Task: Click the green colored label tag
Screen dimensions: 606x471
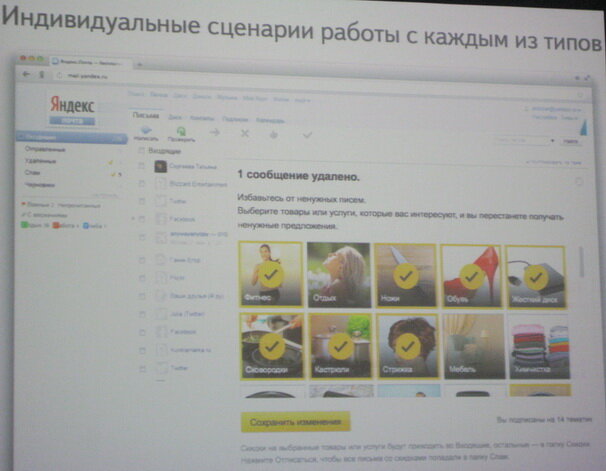Action: 24,225
